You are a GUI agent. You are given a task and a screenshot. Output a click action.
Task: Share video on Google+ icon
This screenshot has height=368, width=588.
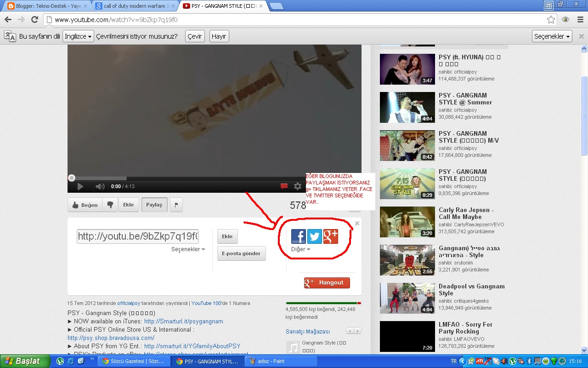coord(331,236)
